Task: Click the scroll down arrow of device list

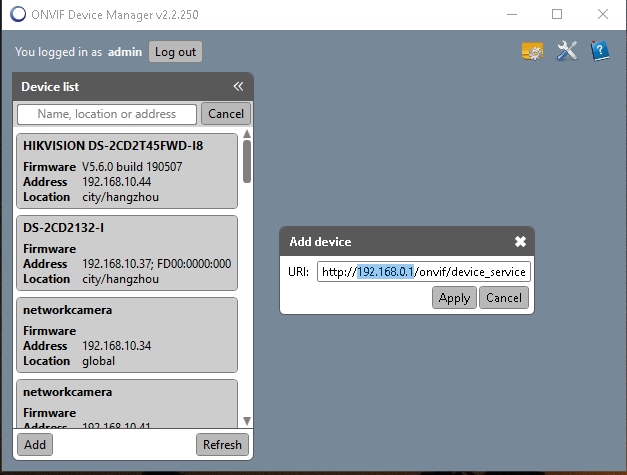Action: coord(247,421)
